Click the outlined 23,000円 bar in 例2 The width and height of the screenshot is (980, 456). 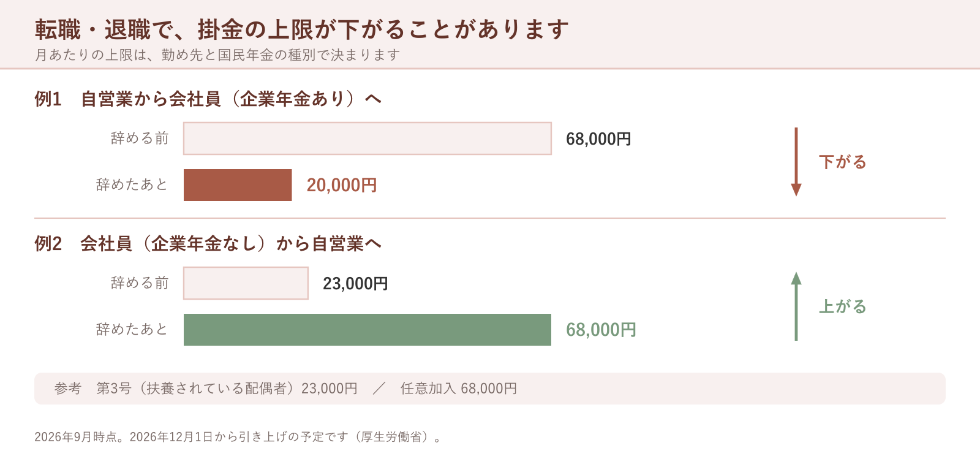[246, 283]
